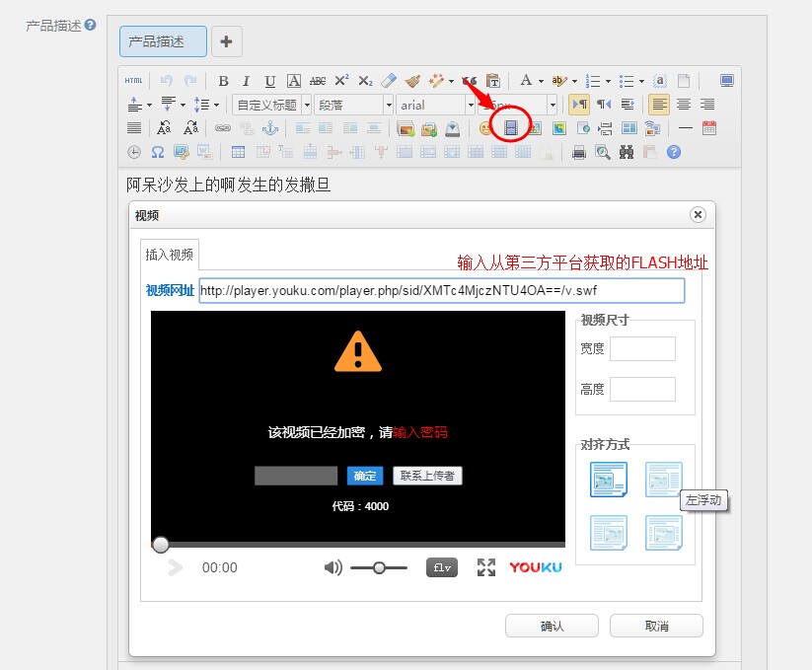Click the 确认 button to confirm

[x=552, y=625]
